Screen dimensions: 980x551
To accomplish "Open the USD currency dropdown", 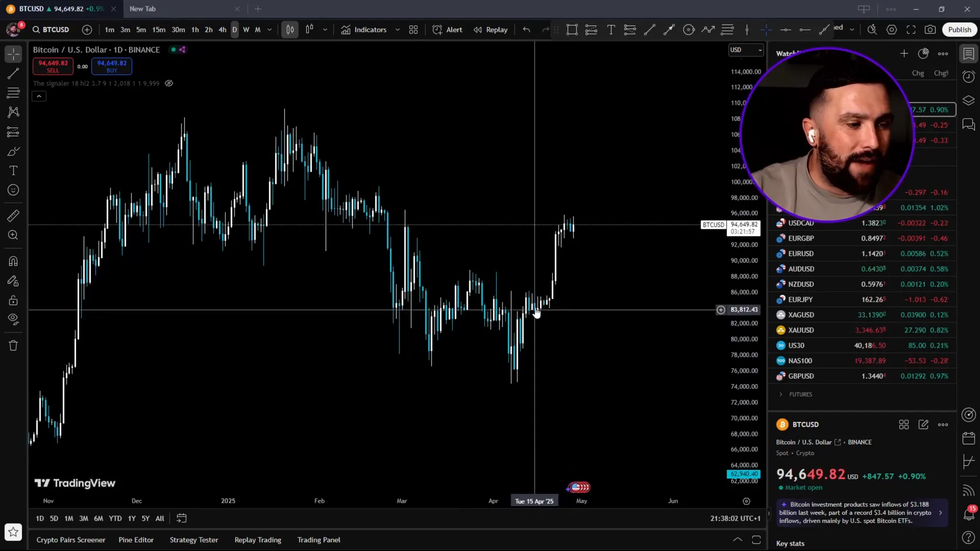I will click(746, 49).
